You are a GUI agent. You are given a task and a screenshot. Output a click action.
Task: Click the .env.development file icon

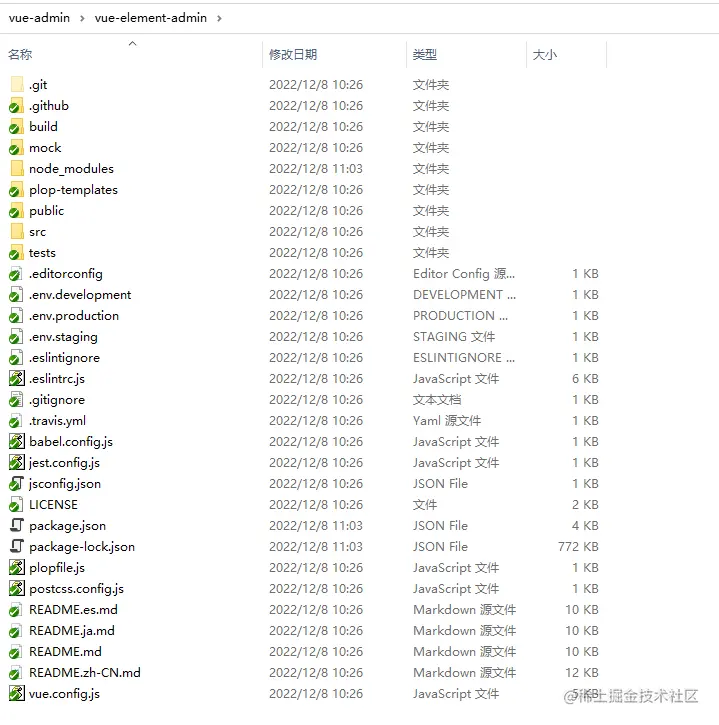[x=16, y=295]
